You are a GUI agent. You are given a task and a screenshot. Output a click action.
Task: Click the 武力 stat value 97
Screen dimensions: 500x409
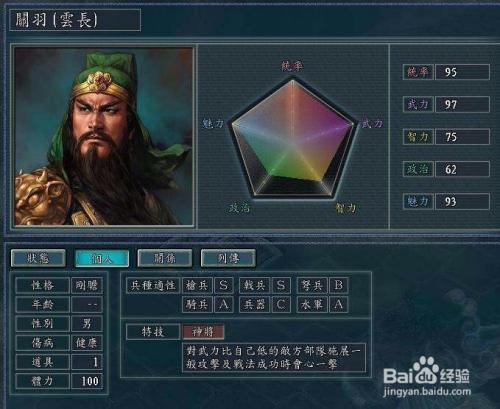tap(462, 104)
